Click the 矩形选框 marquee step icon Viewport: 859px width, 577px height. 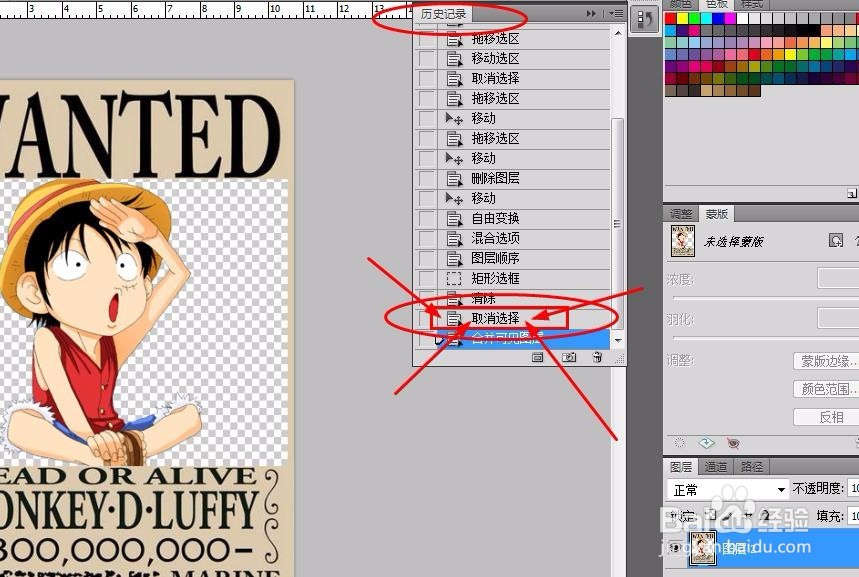(454, 278)
